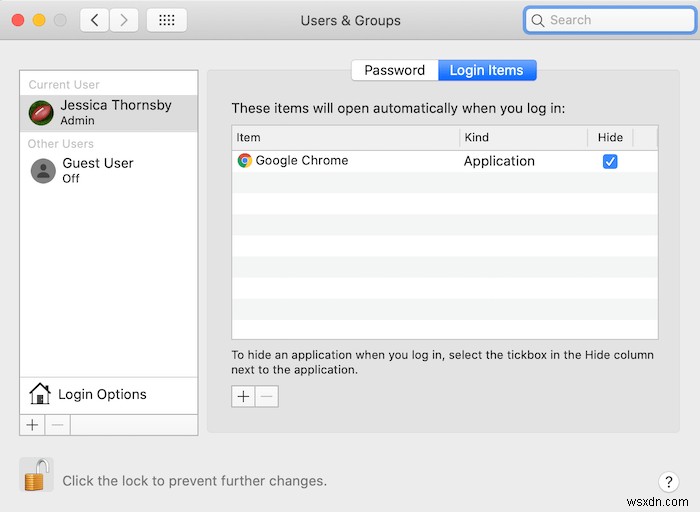Click the Hide column header

tap(610, 137)
